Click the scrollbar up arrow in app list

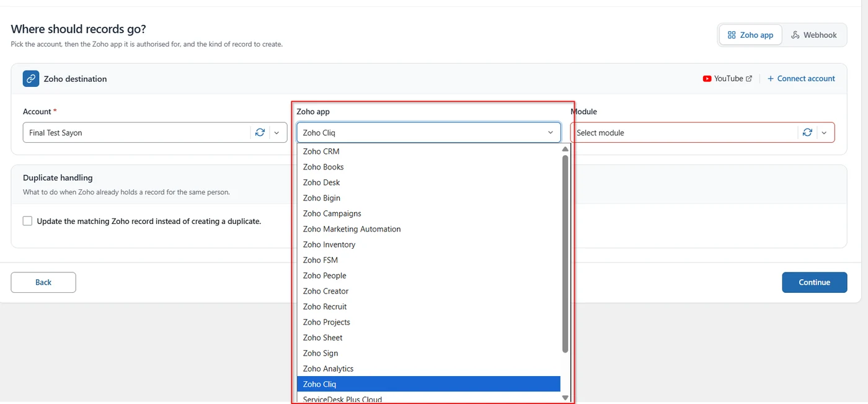[x=565, y=149]
